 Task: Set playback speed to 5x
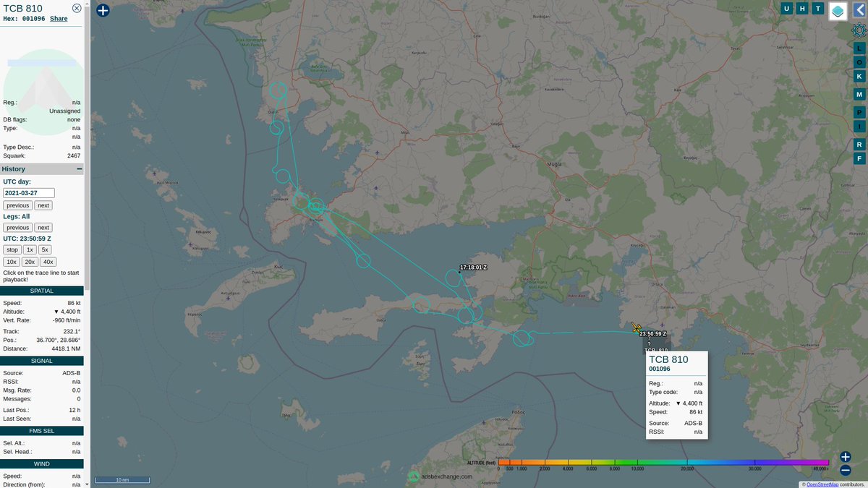coord(46,249)
